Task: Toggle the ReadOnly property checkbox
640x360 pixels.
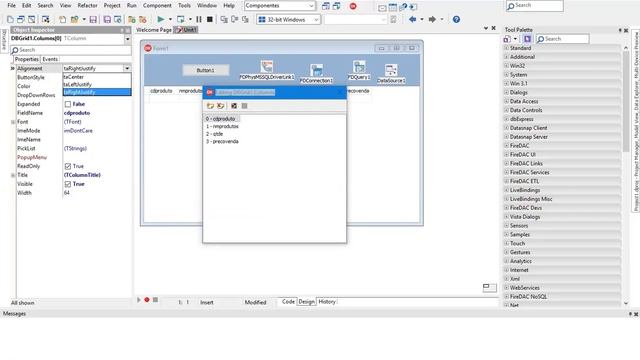Action: click(68, 166)
